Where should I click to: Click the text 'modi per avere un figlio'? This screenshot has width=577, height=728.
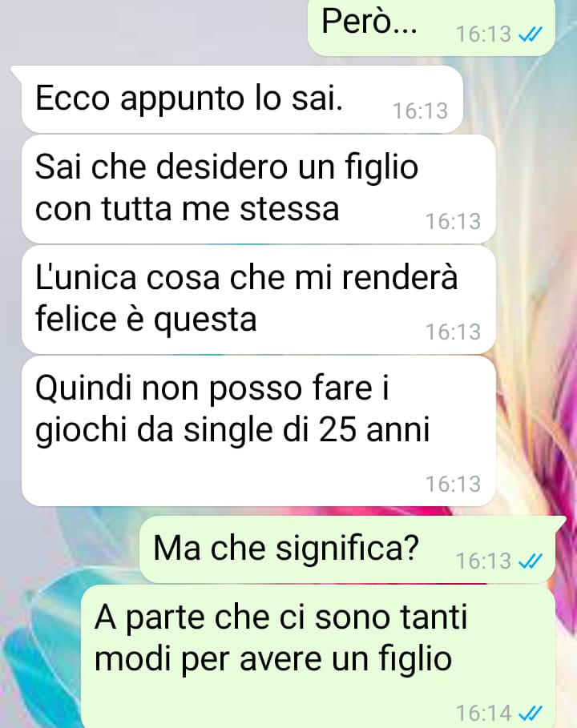(x=273, y=659)
